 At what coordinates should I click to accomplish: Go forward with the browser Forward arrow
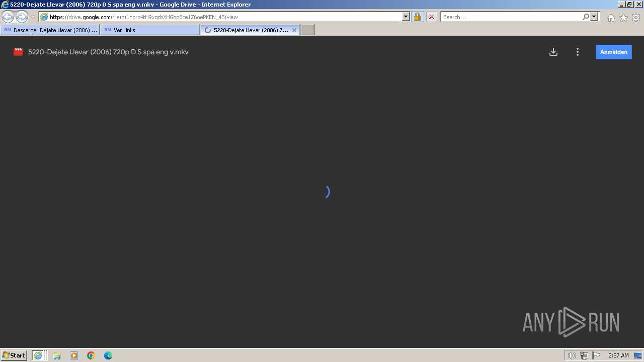point(22,17)
